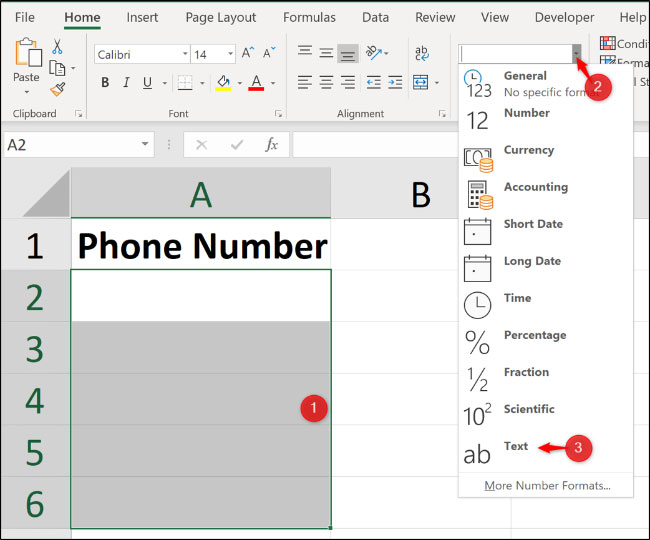The image size is (650, 540).
Task: Choose Fraction format option
Action: [x=546, y=380]
